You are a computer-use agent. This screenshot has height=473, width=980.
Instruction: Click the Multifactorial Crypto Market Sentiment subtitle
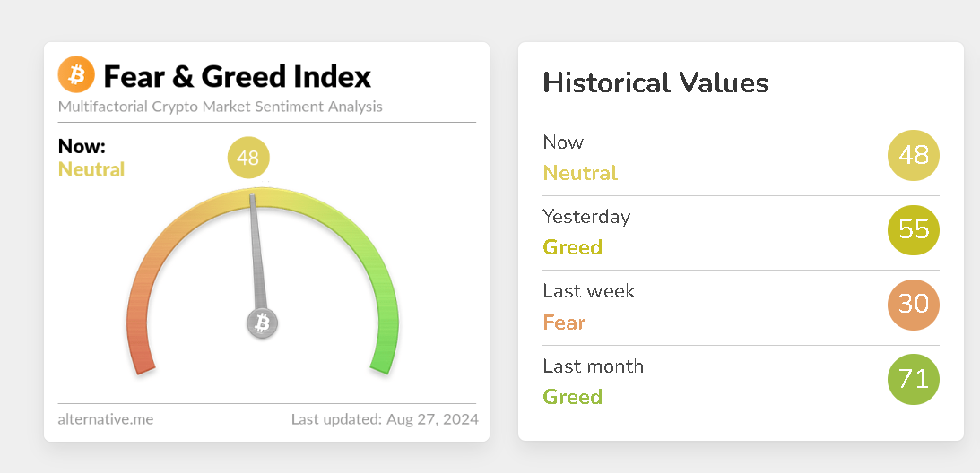220,107
